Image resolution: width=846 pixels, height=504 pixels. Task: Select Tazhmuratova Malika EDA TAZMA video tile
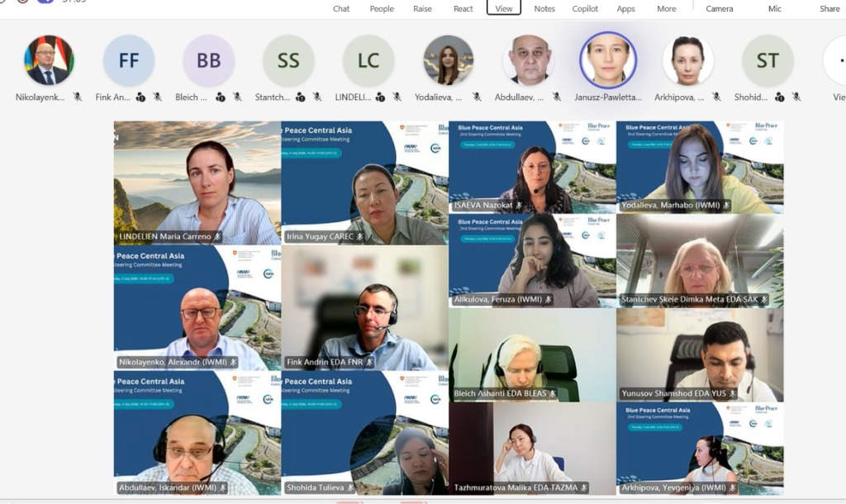pos(532,449)
